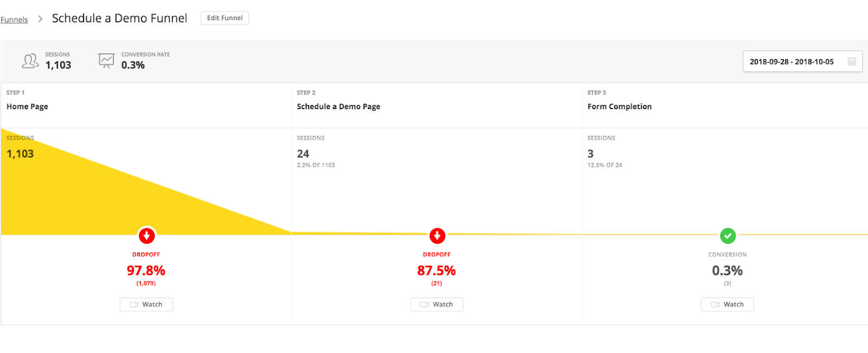Click the Schedule a Demo Funnel title
This screenshot has height=353, width=868.
[119, 18]
